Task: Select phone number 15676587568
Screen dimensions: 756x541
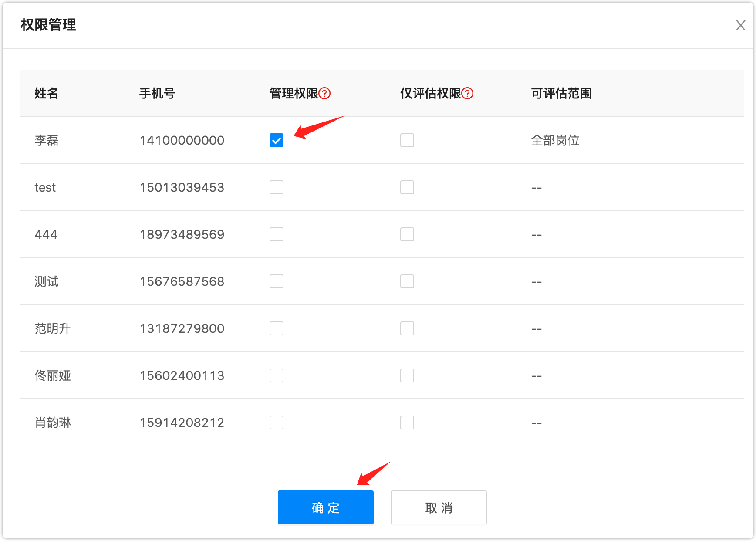Action: 182,281
